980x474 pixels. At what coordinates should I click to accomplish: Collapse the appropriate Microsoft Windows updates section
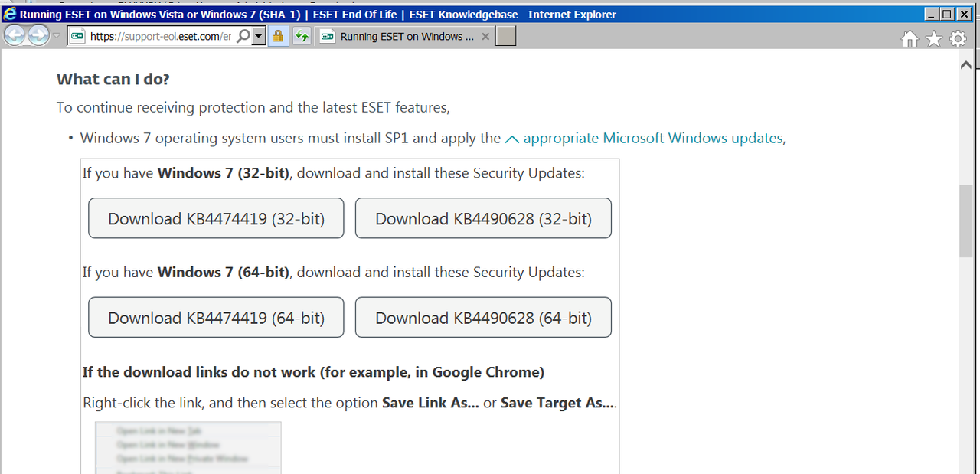[645, 138]
